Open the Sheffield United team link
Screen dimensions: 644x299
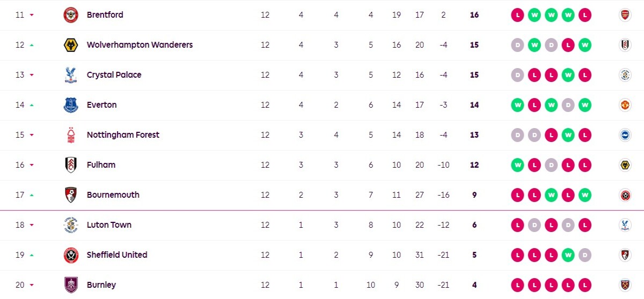pyautogui.click(x=117, y=255)
